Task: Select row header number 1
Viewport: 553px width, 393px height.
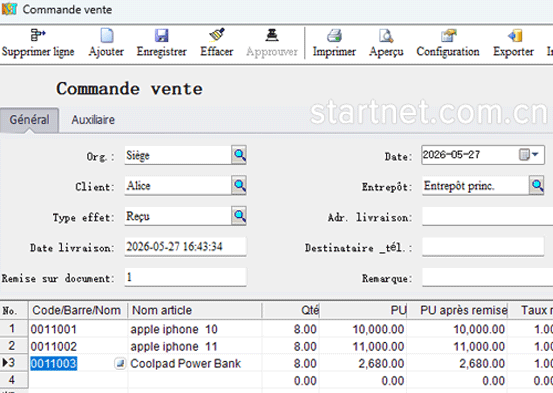Action: point(14,328)
